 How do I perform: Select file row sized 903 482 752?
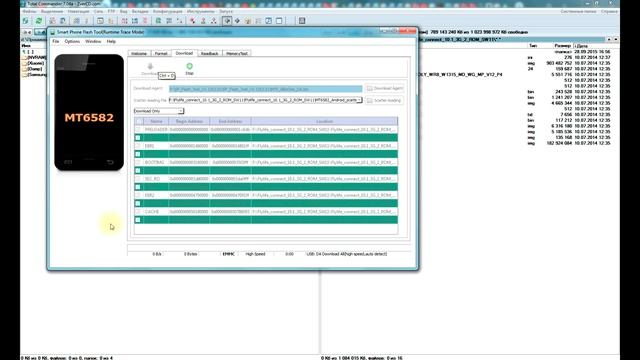(569, 63)
